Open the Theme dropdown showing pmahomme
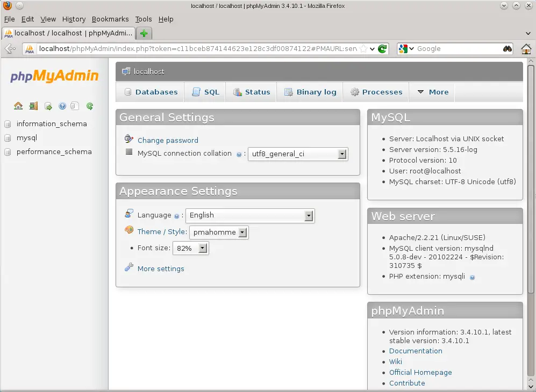536x392 pixels. click(x=219, y=233)
